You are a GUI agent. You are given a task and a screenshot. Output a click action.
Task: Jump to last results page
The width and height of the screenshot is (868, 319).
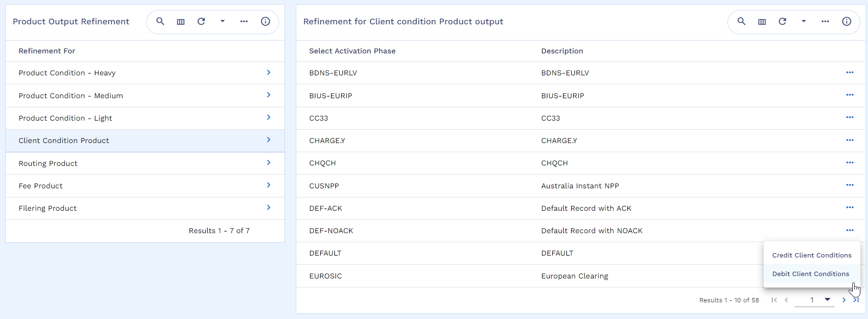pyautogui.click(x=856, y=300)
